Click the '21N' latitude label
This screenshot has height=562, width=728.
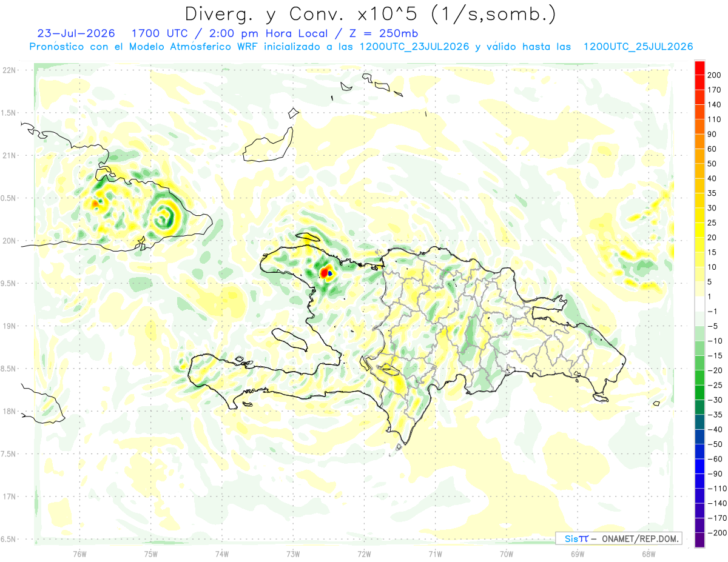(8, 155)
